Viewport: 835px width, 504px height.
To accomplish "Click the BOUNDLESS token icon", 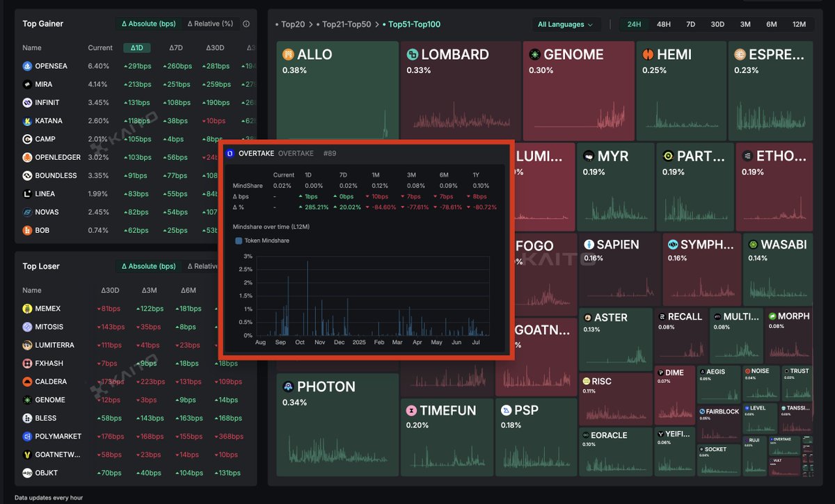I will 27,175.
